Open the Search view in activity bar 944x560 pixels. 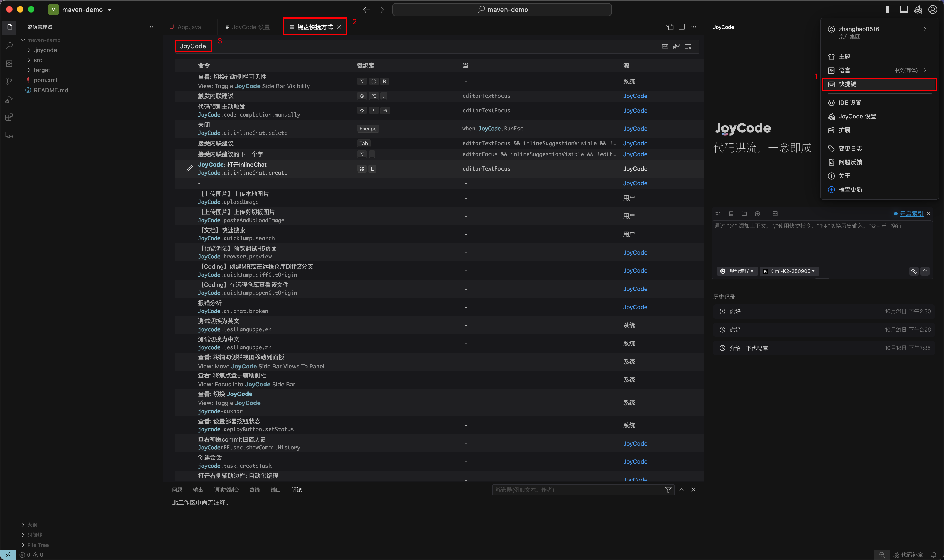[x=9, y=46]
